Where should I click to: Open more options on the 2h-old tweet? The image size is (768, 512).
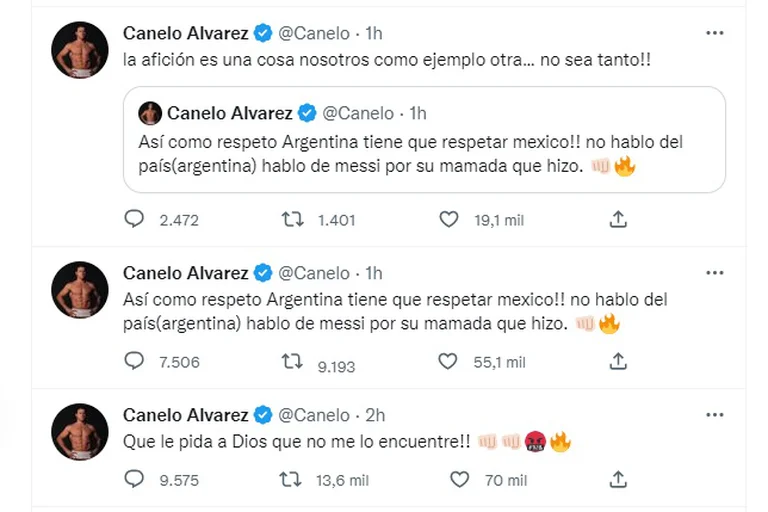click(715, 415)
